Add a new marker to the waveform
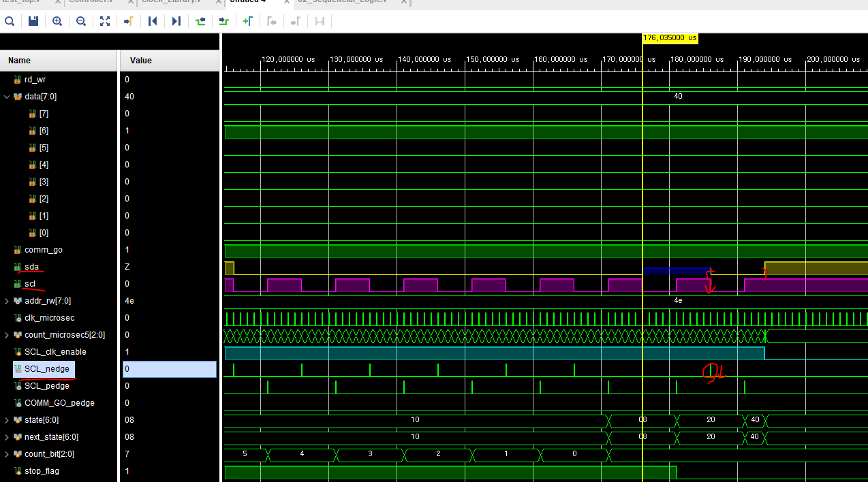This screenshot has height=482, width=868. [248, 21]
